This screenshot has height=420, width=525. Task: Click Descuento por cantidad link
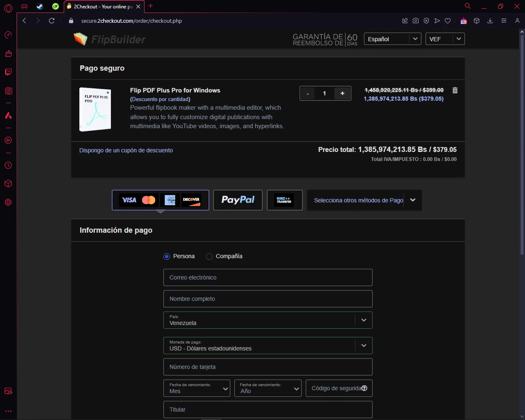pyautogui.click(x=160, y=99)
